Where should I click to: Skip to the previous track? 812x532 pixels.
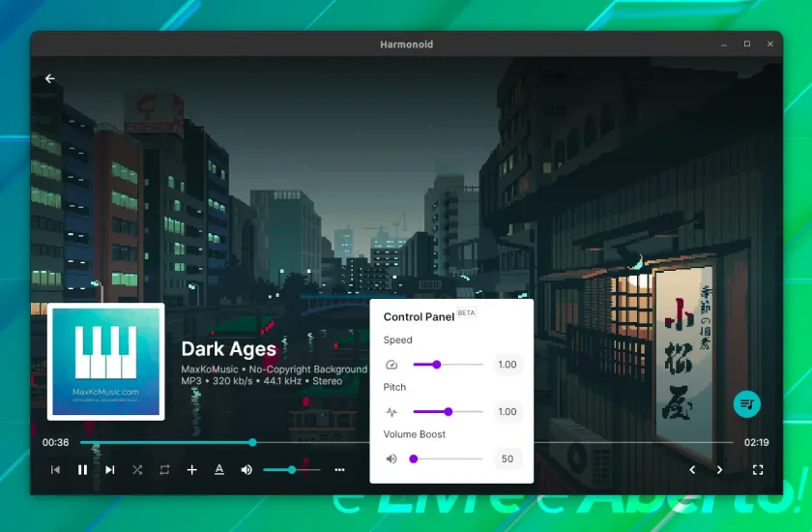pyautogui.click(x=55, y=470)
